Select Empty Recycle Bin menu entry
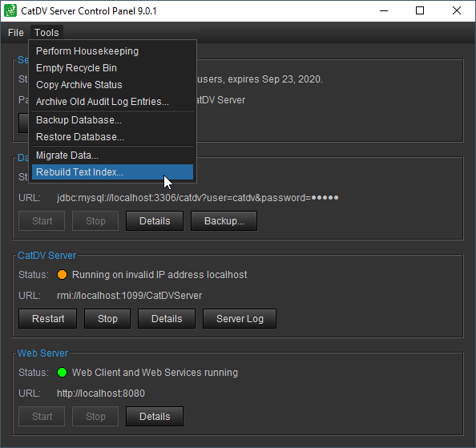Image resolution: width=476 pixels, height=448 pixels. [112, 67]
